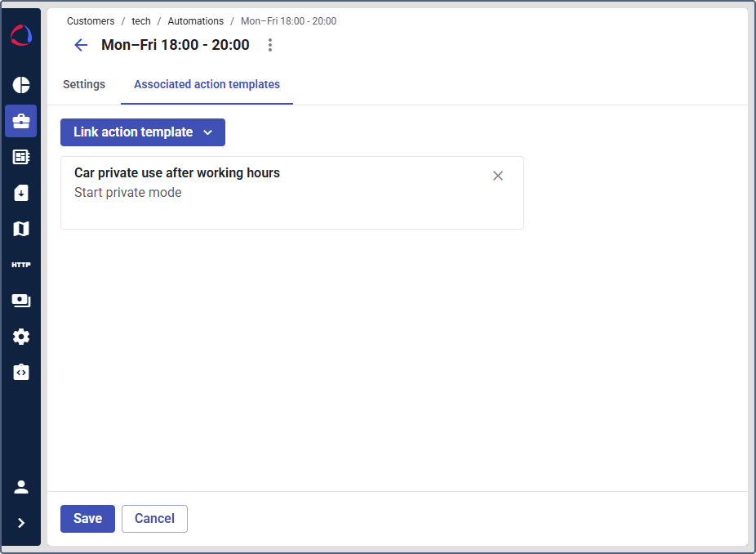Expand the sidebar with the chevron arrow
The height and width of the screenshot is (554, 756).
click(20, 522)
